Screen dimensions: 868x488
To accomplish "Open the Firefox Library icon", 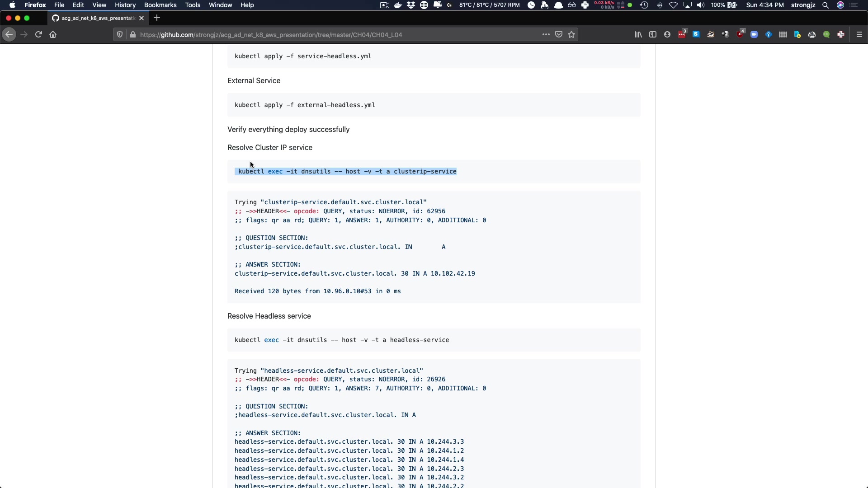I will (x=638, y=34).
